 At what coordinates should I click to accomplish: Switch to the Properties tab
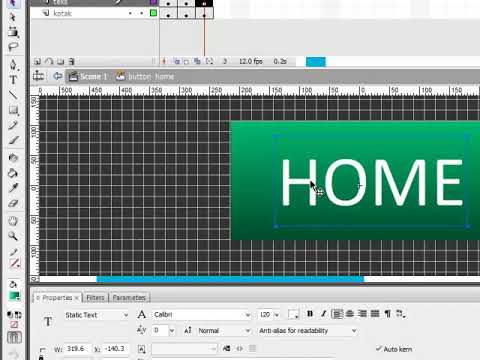[x=57, y=298]
